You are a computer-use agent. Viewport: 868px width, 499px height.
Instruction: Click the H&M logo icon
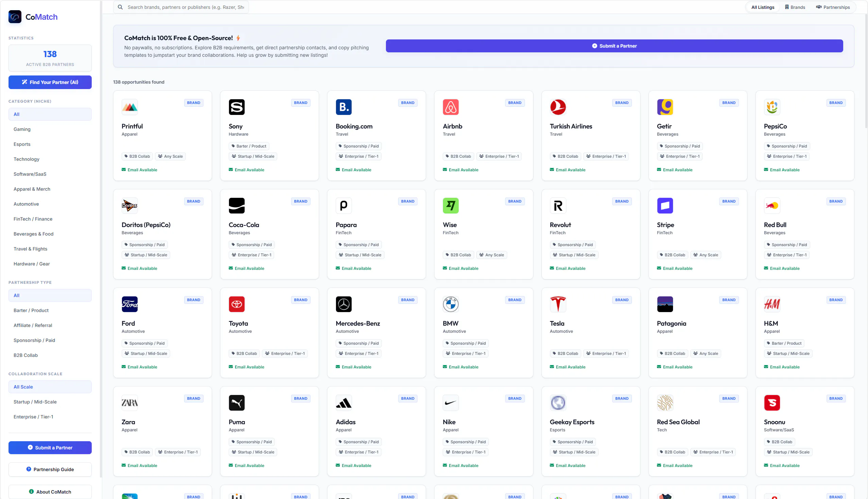[x=772, y=304]
